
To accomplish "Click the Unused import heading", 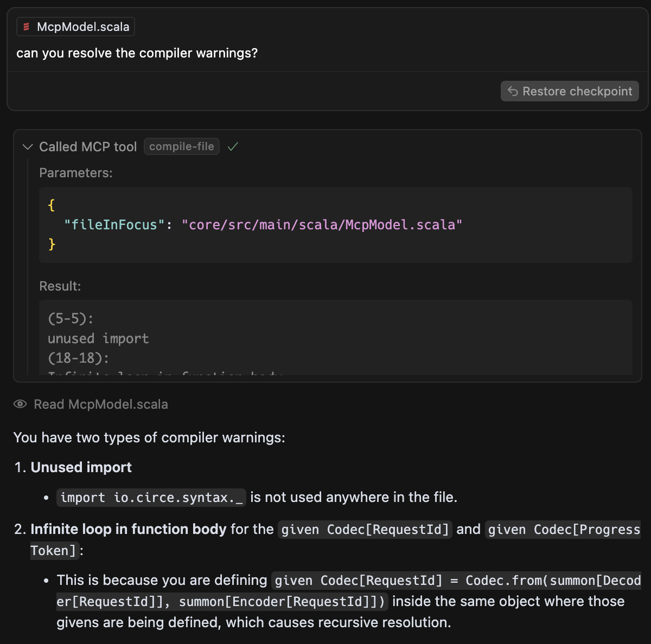I will (81, 467).
